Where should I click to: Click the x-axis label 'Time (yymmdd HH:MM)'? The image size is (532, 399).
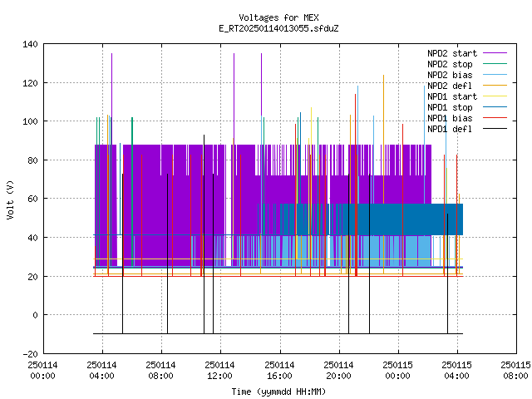(x=278, y=392)
